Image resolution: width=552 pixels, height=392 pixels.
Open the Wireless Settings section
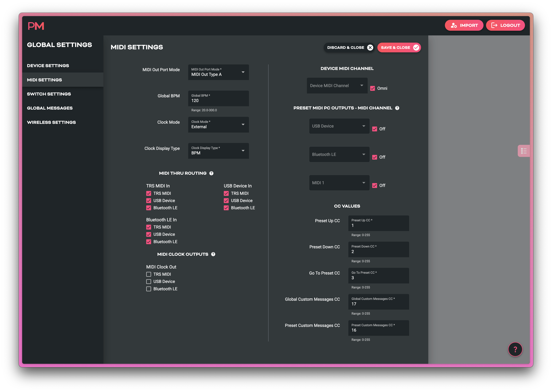pos(51,122)
